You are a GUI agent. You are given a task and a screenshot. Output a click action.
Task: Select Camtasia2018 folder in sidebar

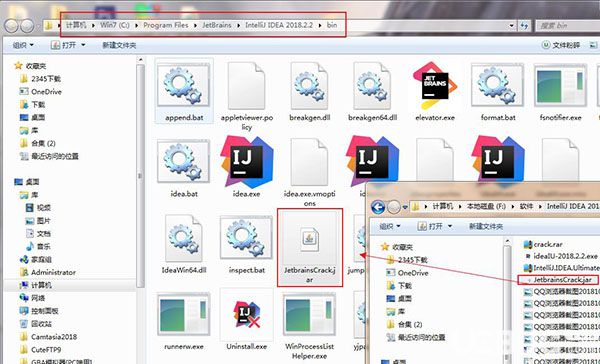coord(49,337)
